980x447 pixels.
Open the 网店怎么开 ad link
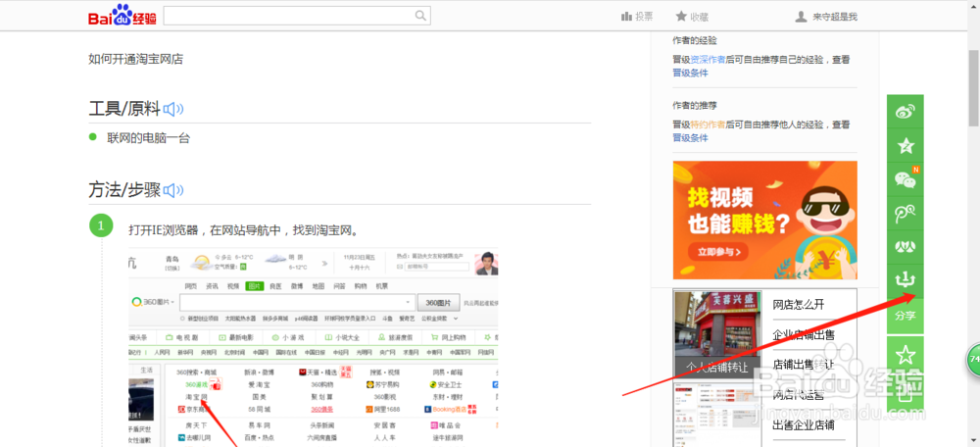coord(799,305)
